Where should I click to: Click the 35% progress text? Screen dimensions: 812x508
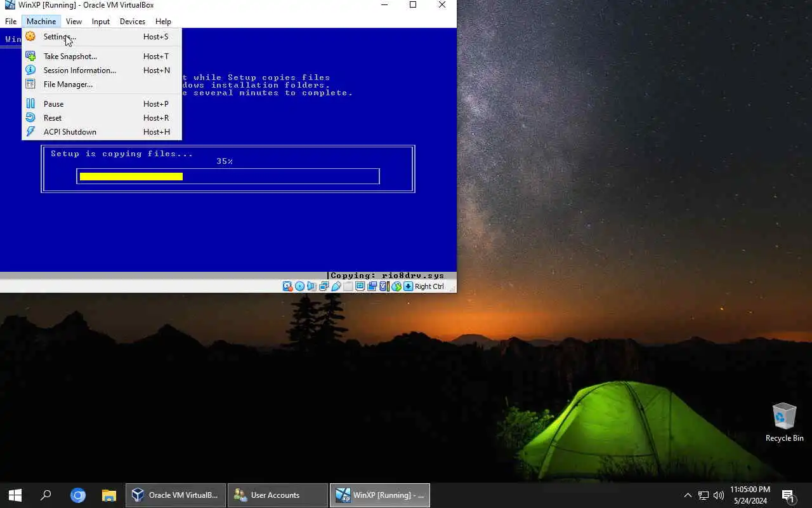[225, 161]
